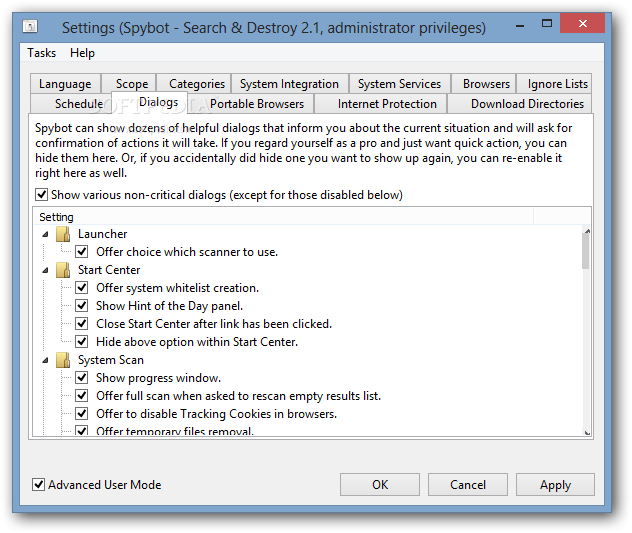Viewport: 632px width, 533px height.
Task: Select the Start Center tree label
Action: 109,270
